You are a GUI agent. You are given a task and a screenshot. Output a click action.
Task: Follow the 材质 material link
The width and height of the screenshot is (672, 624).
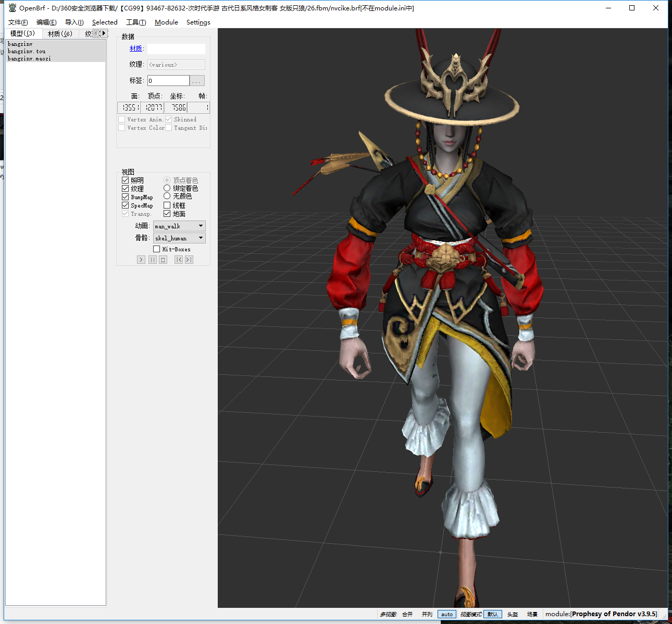tap(135, 48)
